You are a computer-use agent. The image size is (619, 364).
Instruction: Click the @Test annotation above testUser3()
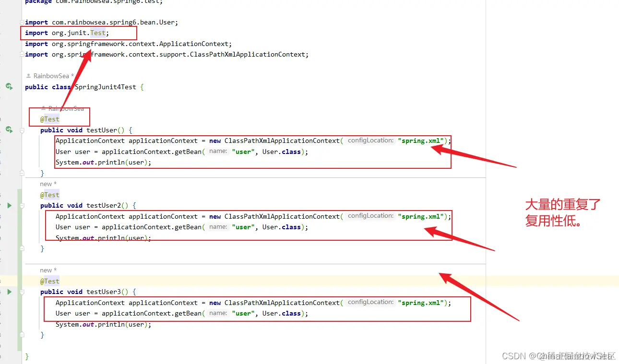click(x=50, y=281)
